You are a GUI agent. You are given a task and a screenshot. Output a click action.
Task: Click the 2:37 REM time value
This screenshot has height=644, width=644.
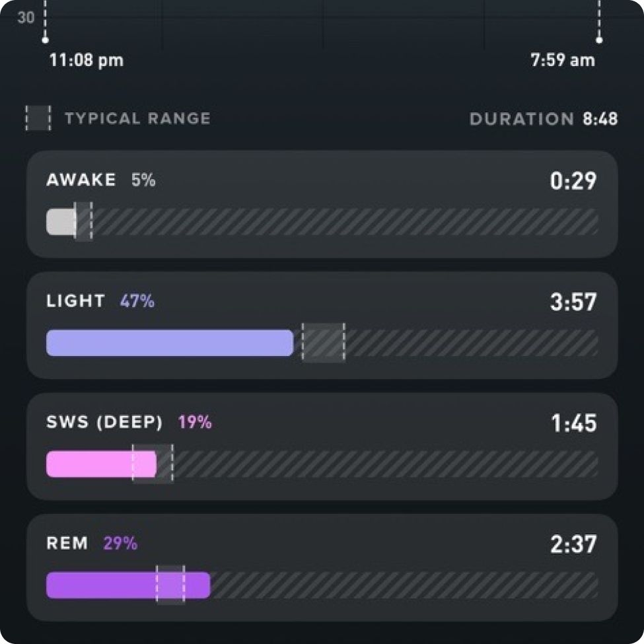click(x=573, y=544)
